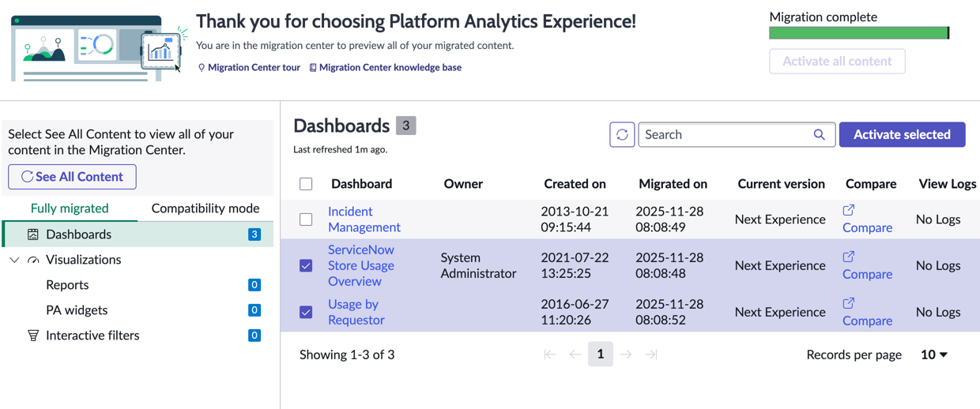Open the Incident Management dashboard link

tap(364, 220)
